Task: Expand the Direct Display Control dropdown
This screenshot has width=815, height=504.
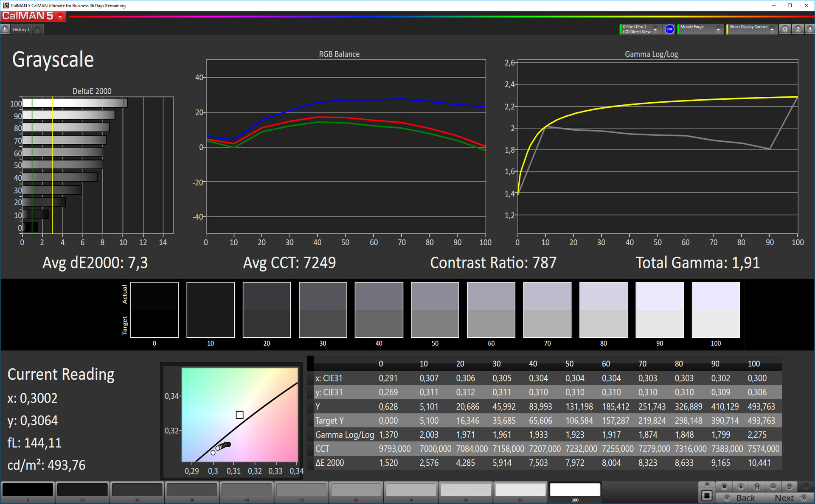Action: pos(772,29)
